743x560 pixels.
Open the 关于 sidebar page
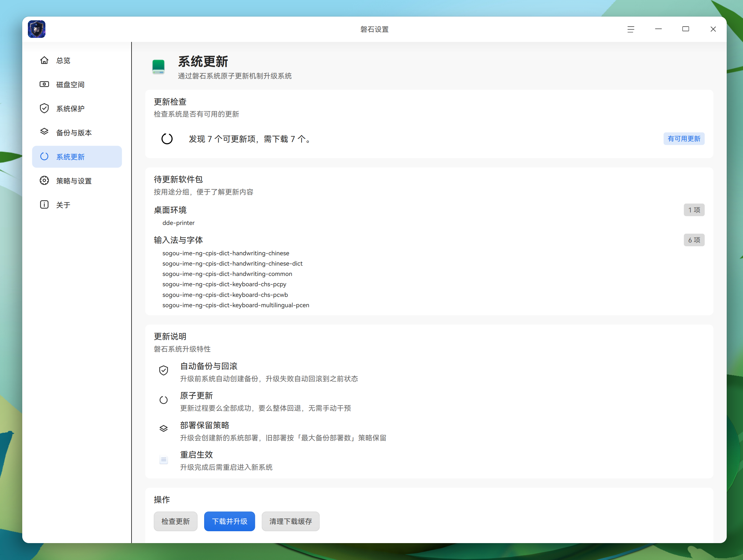(77, 205)
